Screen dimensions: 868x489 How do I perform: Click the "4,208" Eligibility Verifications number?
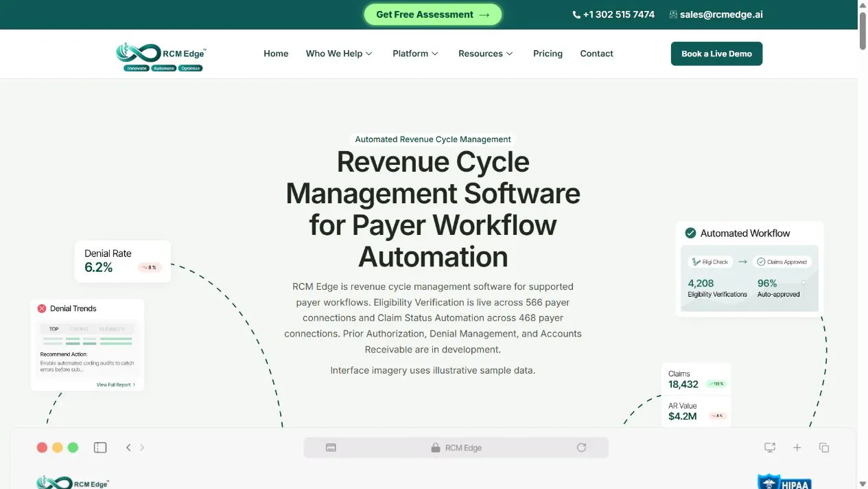tap(701, 283)
